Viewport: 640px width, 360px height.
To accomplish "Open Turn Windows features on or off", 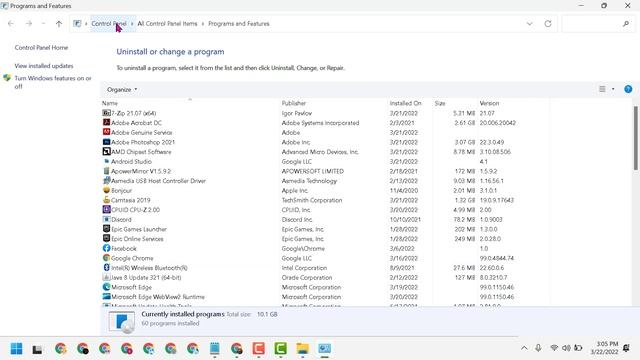I will 53,82.
